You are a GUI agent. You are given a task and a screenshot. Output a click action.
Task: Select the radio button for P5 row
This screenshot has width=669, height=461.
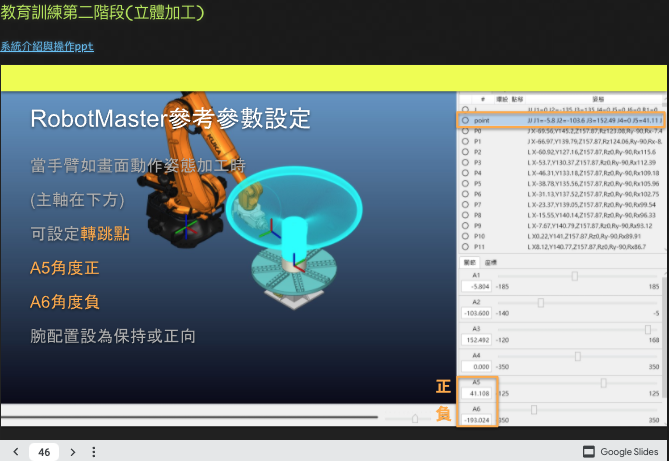tap(465, 184)
